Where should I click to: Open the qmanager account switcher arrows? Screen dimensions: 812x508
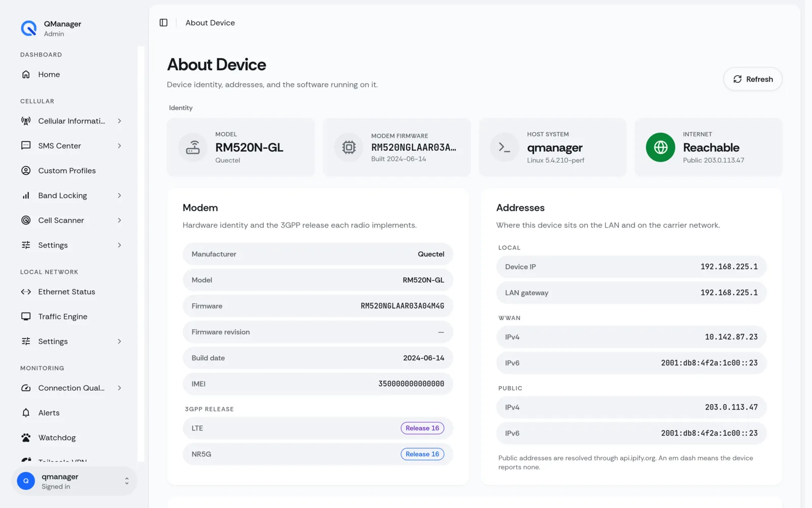[127, 481]
